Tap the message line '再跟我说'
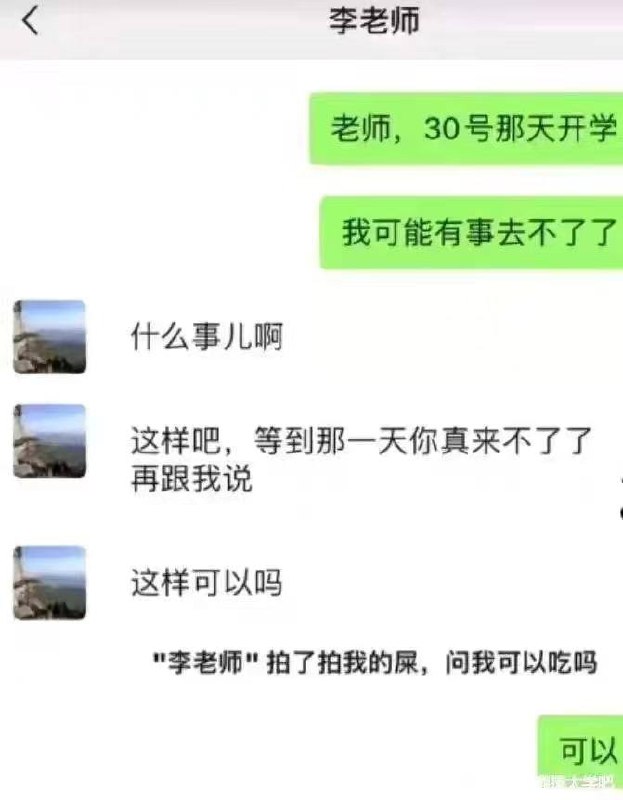623x800 pixels. click(x=192, y=479)
